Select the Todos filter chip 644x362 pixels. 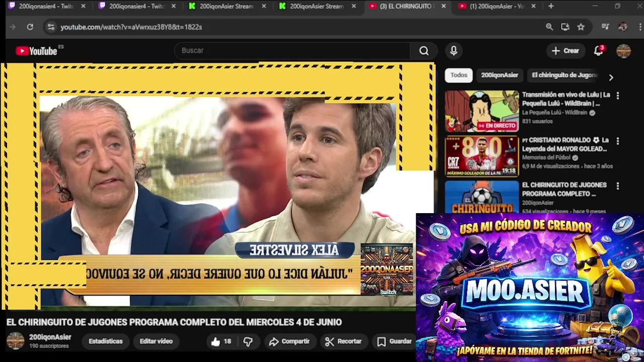coord(459,75)
